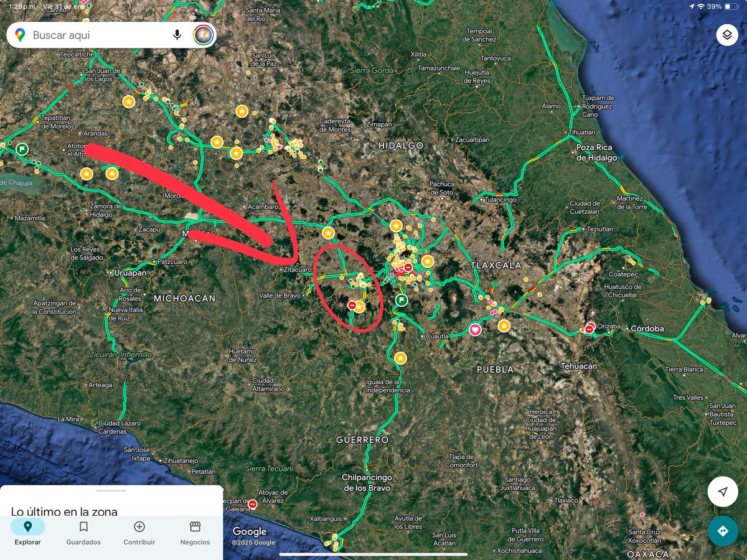The width and height of the screenshot is (747, 560).
Task: Center map on my current location
Action: coord(722,492)
